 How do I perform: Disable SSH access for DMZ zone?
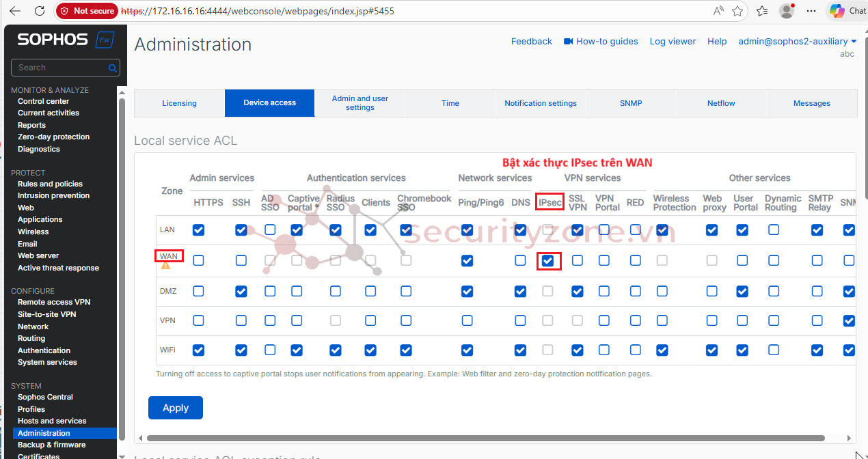(241, 292)
